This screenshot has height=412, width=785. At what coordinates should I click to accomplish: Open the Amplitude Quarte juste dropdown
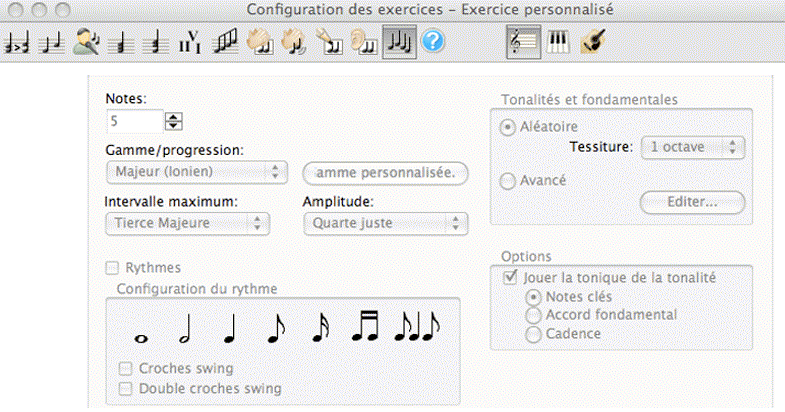coord(385,223)
